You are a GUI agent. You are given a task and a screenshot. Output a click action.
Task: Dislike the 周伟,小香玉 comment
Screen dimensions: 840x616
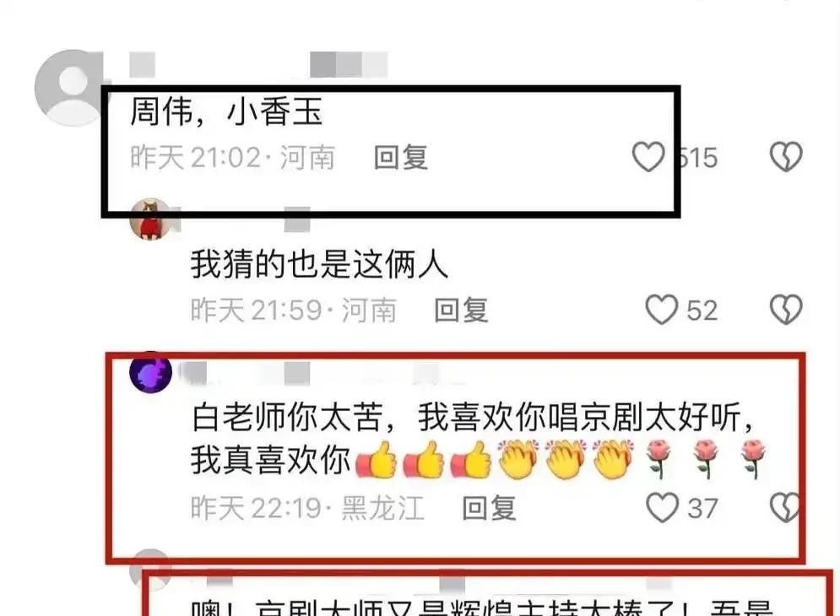[786, 156]
